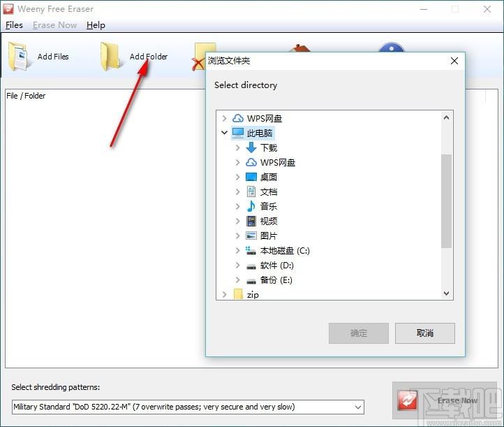The height and width of the screenshot is (427, 504).
Task: Select the 下载 tree item
Action: (x=268, y=148)
